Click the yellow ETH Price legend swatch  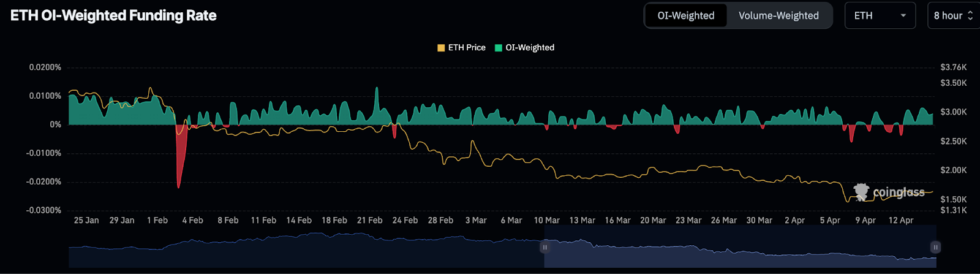[441, 48]
